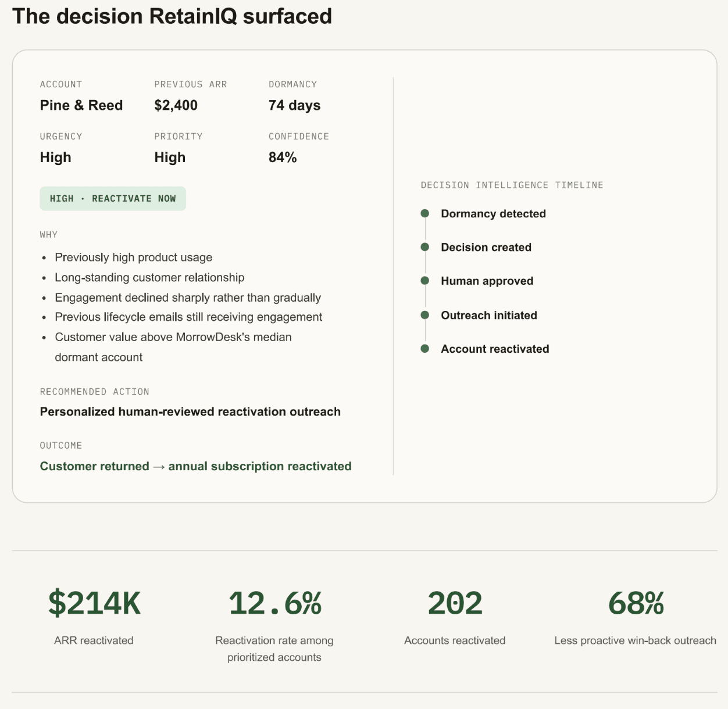728x709 pixels.
Task: Click the Human approved timeline dot
Action: pos(425,281)
